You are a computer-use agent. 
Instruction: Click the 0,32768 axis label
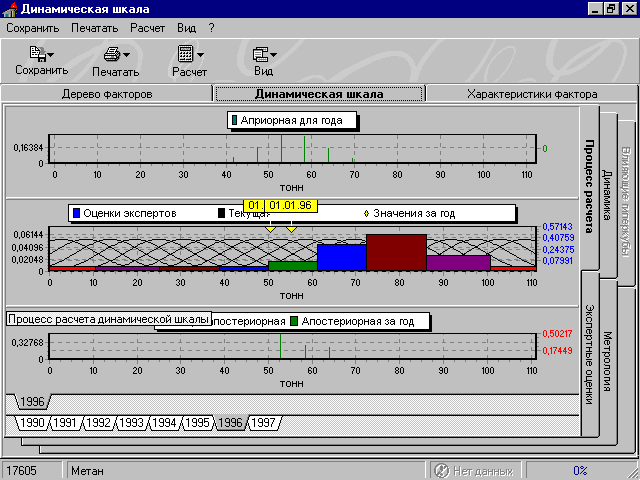pos(27,342)
